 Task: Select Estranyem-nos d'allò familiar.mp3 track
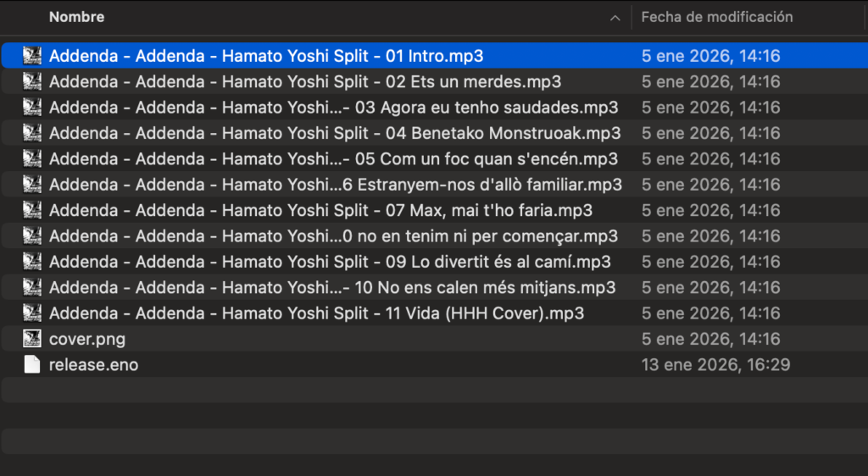[x=335, y=185]
